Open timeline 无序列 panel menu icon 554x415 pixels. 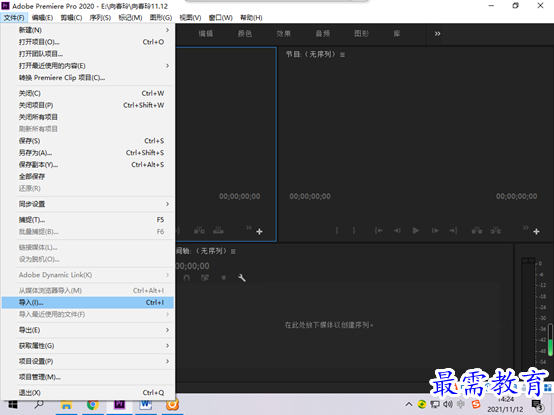coord(233,251)
